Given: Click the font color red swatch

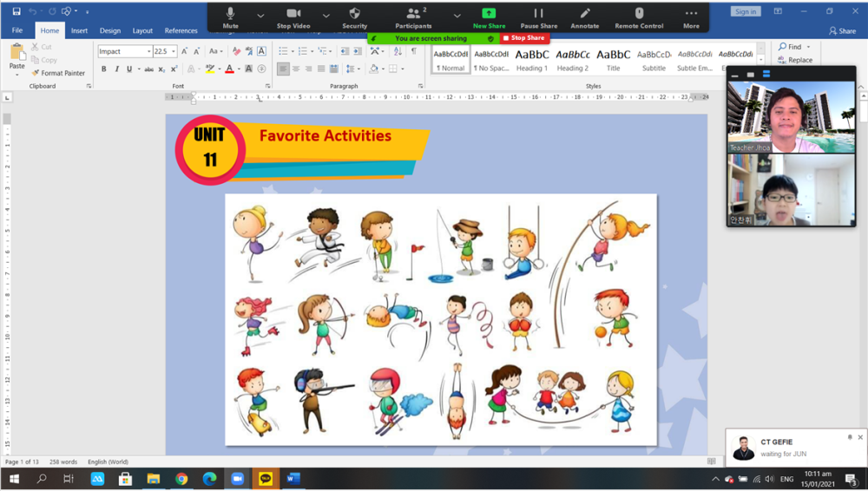Looking at the screenshot, I should pos(229,69).
